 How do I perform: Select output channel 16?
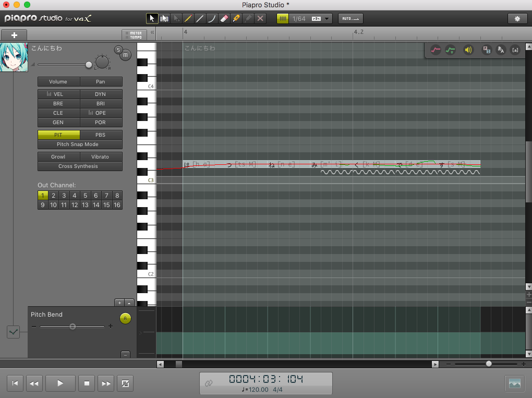[x=117, y=205]
